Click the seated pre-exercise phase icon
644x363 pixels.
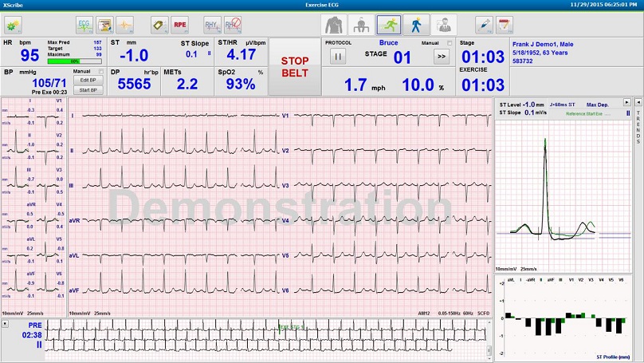359,24
